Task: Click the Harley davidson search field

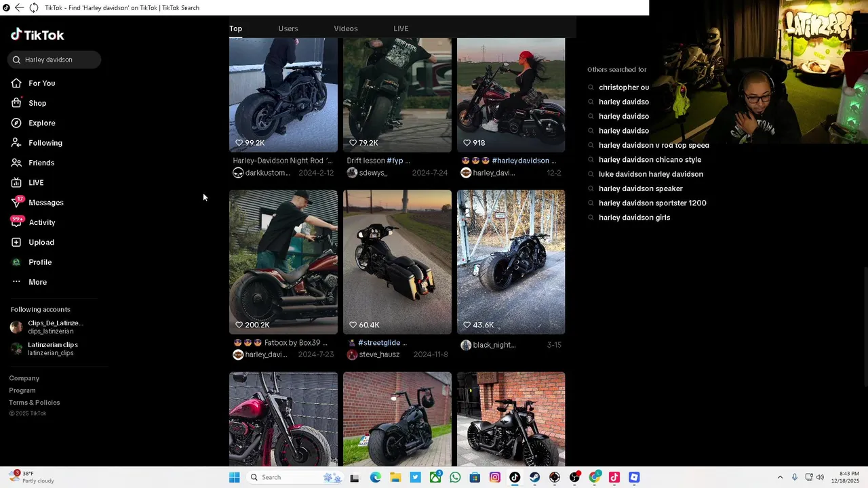Action: pos(55,60)
